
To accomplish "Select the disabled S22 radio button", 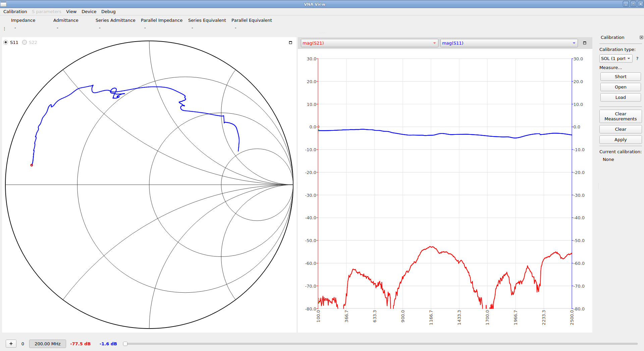I will (x=24, y=42).
